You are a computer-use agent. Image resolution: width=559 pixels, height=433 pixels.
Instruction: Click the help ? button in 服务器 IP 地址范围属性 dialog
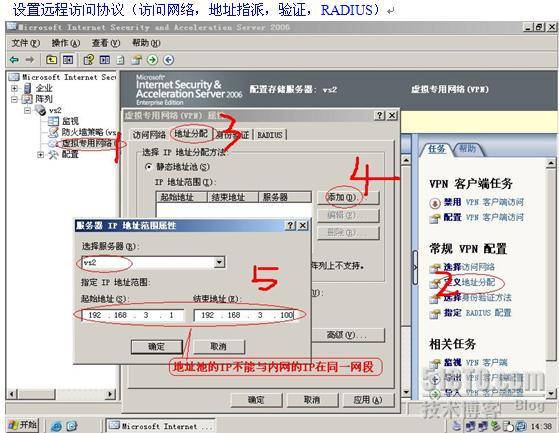pyautogui.click(x=291, y=226)
